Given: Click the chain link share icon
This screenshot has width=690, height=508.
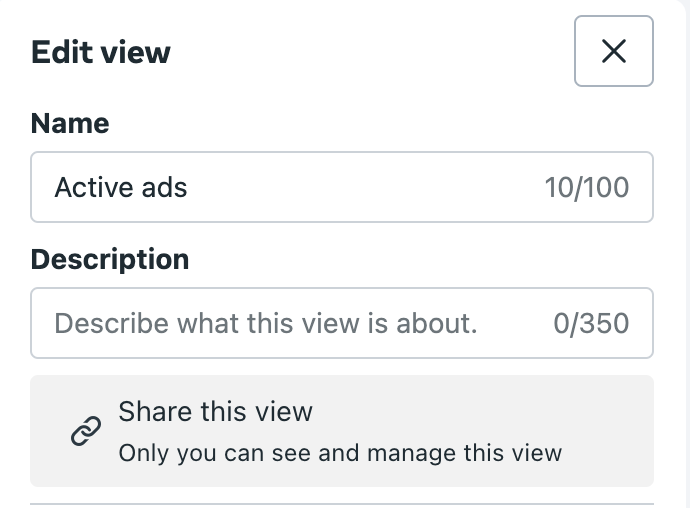Looking at the screenshot, I should click(x=86, y=431).
